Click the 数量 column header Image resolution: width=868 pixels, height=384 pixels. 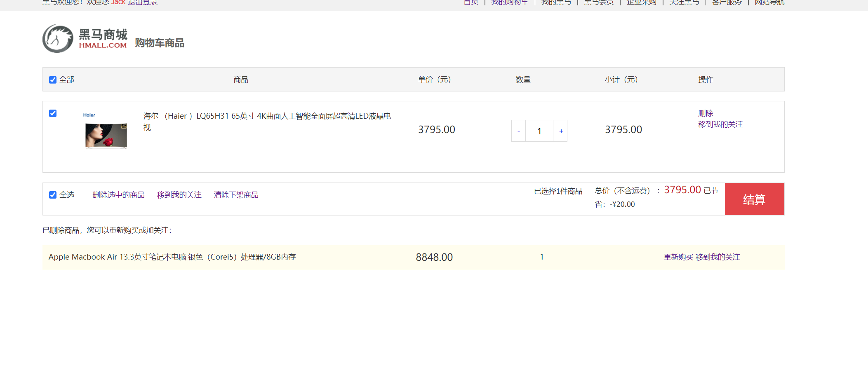pyautogui.click(x=523, y=80)
